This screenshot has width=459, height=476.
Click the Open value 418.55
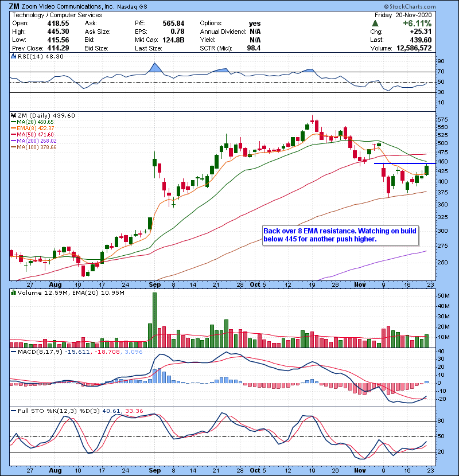click(58, 24)
